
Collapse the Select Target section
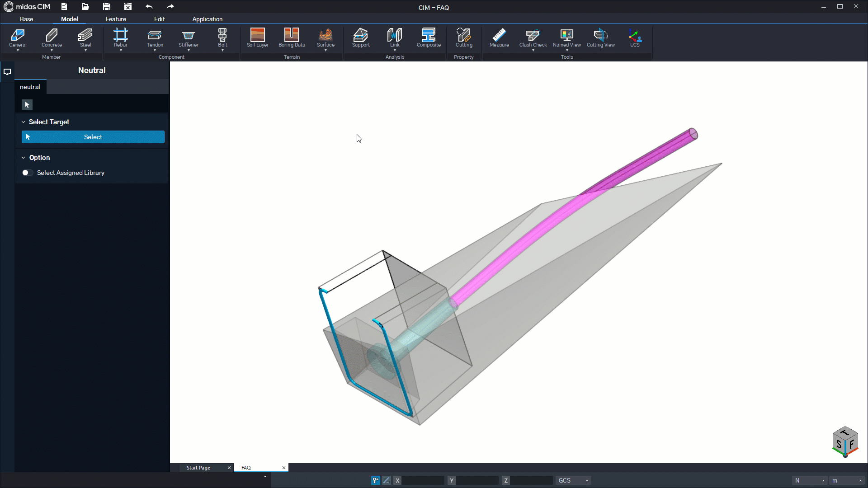pos(24,122)
